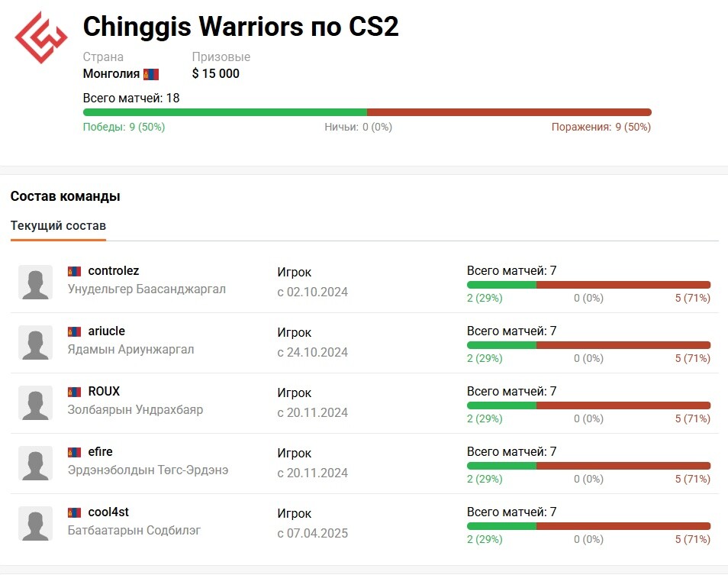The height and width of the screenshot is (575, 728).
Task: Click the team's overall win-loss progress bar
Action: click(x=367, y=112)
